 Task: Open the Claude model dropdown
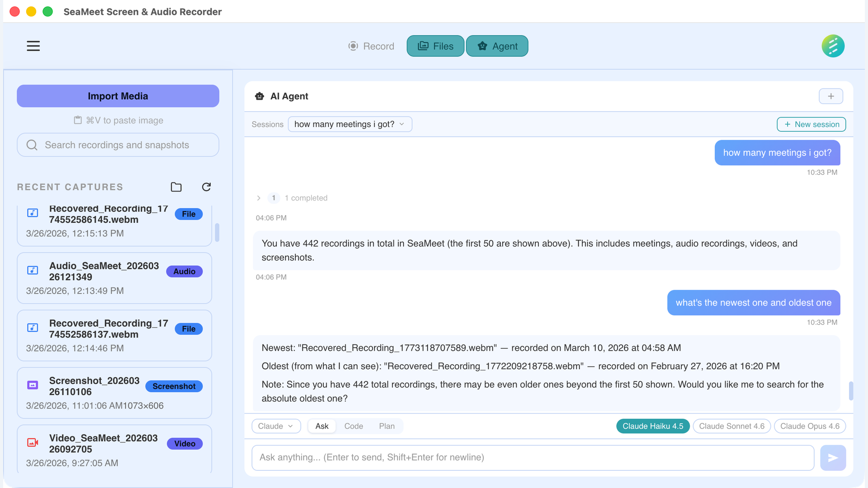click(276, 426)
